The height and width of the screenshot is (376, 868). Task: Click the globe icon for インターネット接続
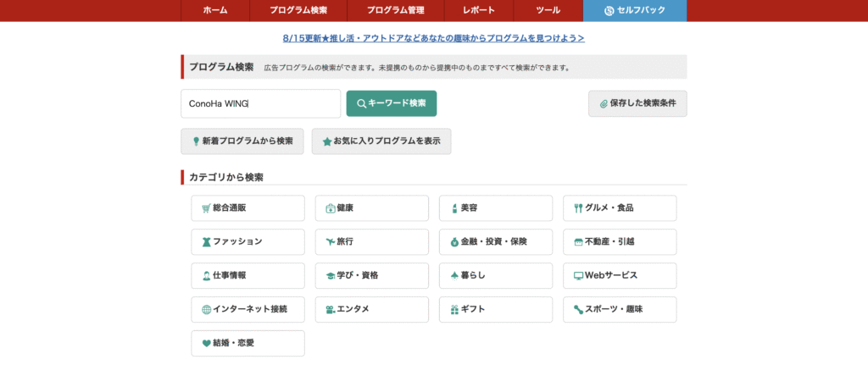207,310
